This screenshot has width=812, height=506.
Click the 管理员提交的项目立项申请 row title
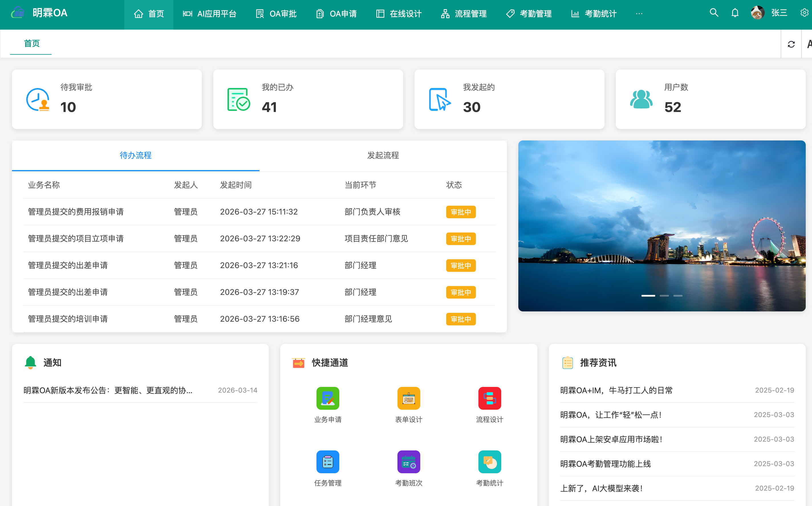coord(76,238)
